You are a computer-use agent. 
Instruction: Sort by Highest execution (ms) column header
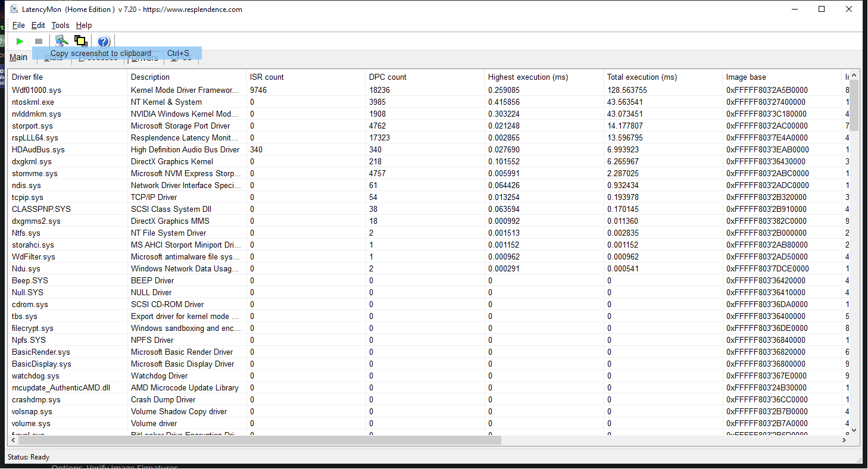pos(544,77)
